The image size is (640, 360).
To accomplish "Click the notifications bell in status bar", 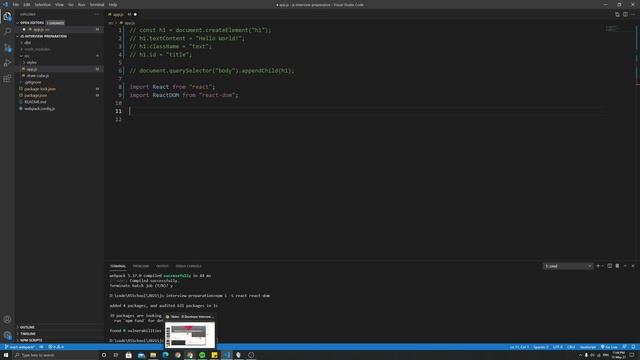I will click(x=633, y=347).
